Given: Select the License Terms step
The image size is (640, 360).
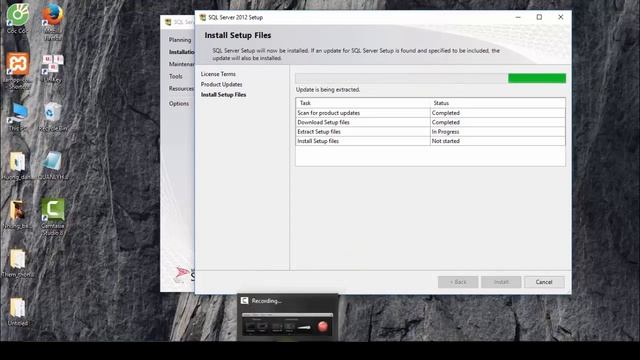Looking at the screenshot, I should (218, 74).
